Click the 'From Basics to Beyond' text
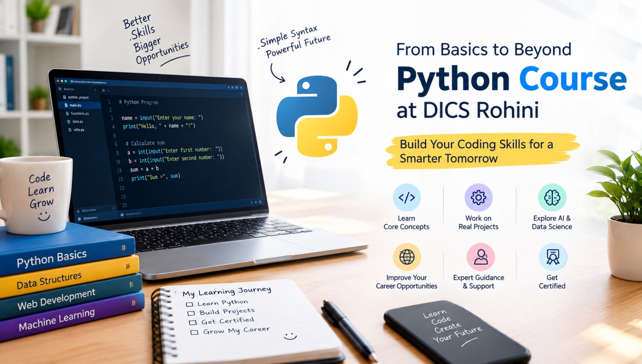This screenshot has width=642, height=364. coord(484,50)
